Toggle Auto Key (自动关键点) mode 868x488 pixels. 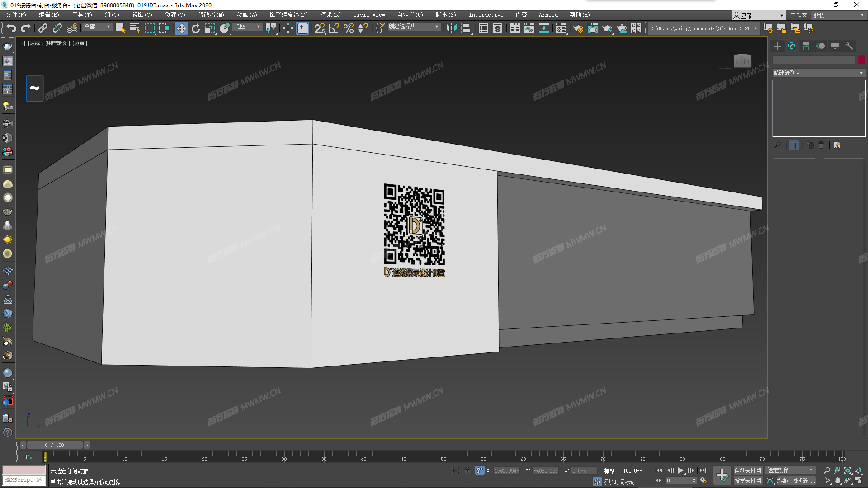pos(748,470)
